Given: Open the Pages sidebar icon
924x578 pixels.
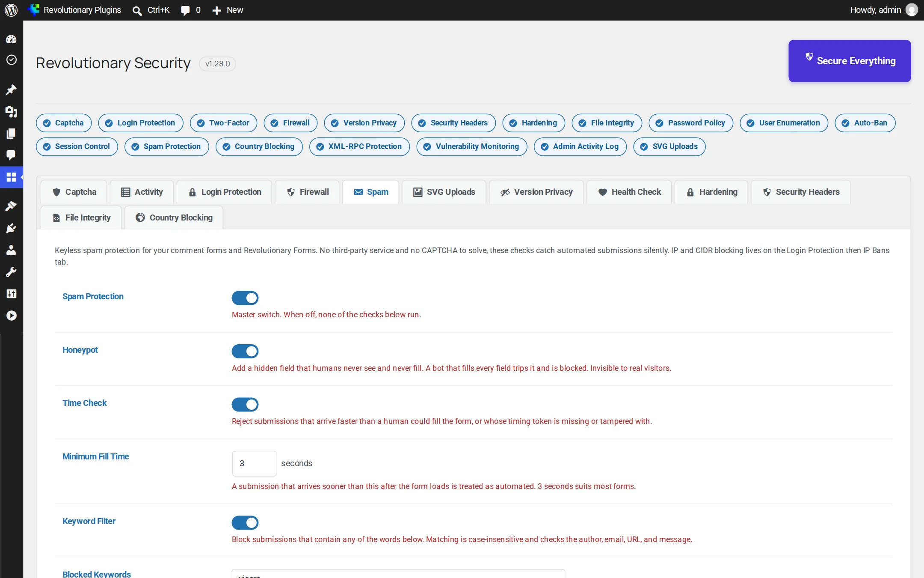Looking at the screenshot, I should pos(11,133).
